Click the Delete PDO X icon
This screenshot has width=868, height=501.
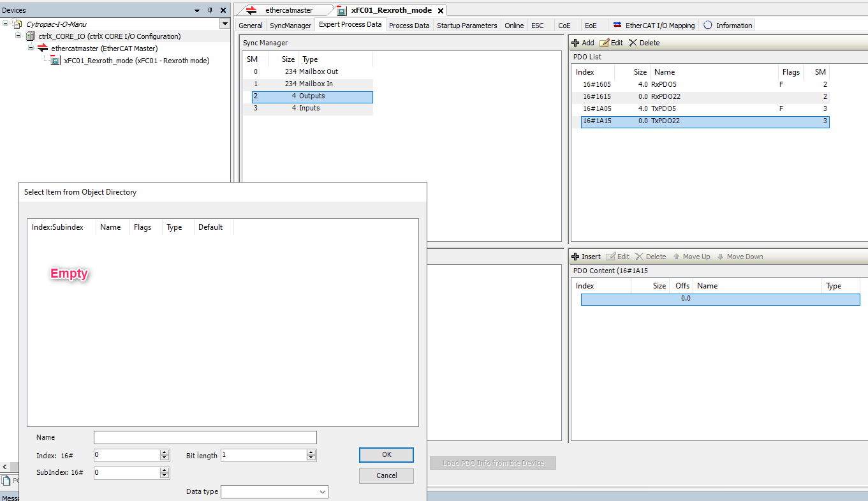(633, 43)
